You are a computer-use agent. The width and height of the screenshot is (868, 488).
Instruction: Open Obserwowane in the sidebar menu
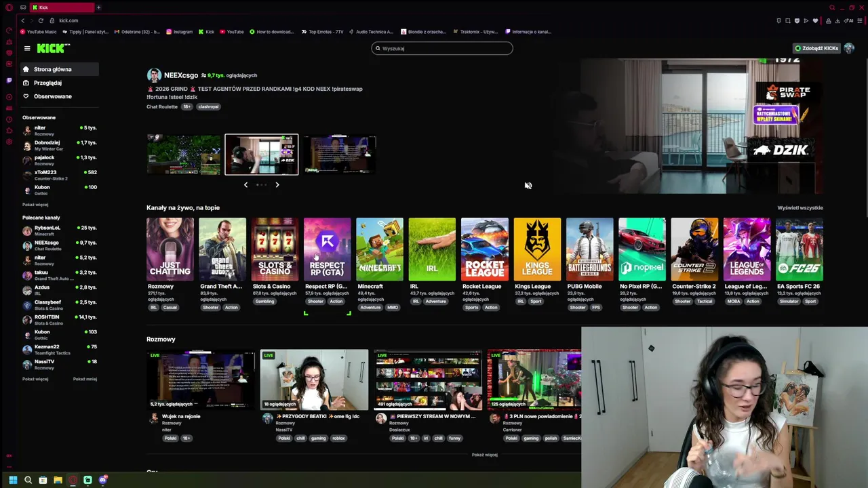tap(58, 96)
